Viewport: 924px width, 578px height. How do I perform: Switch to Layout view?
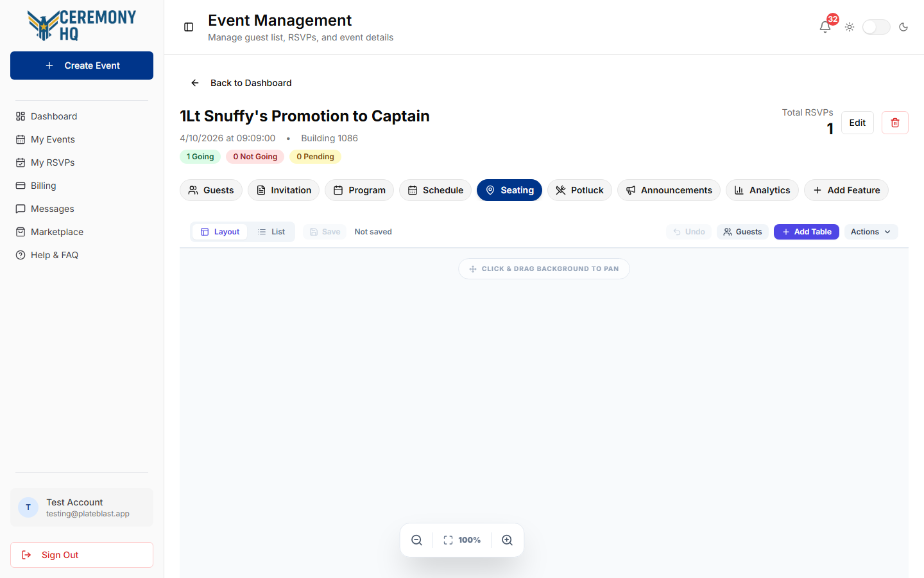(x=220, y=232)
